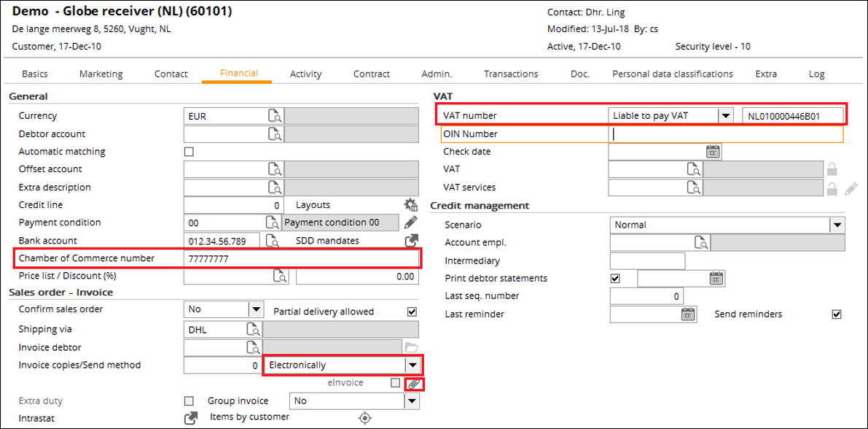868x429 pixels.
Task: Open the Layouts gear icon
Action: pyautogui.click(x=411, y=205)
